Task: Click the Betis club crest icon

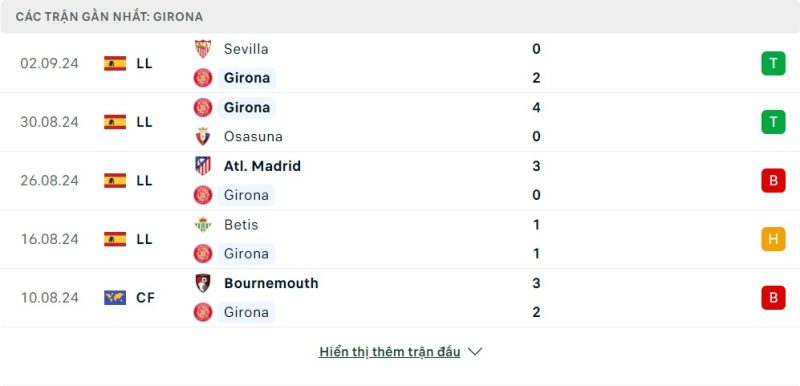Action: tap(203, 224)
